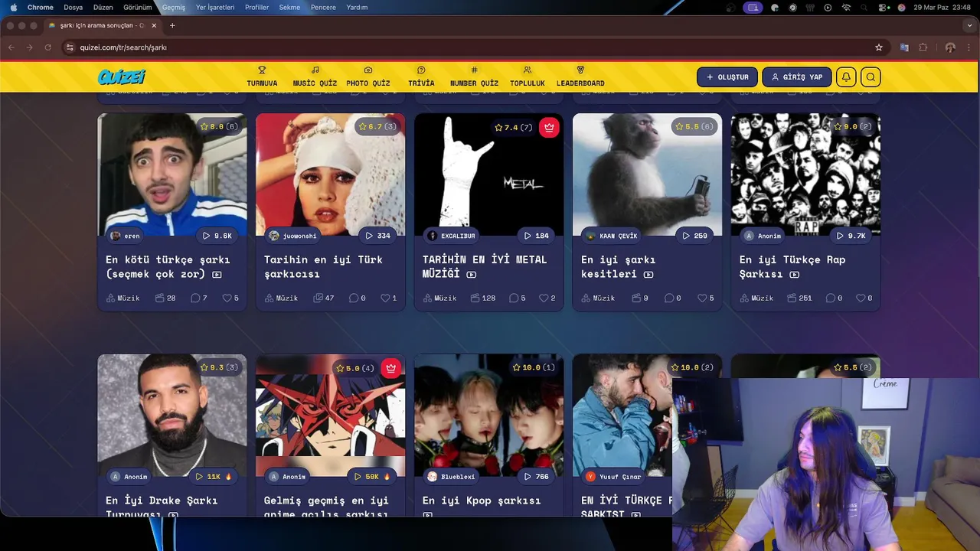Image resolution: width=980 pixels, height=551 pixels.
Task: Click heart icon on En iyi şarkı kesitleri card
Action: coord(702,298)
